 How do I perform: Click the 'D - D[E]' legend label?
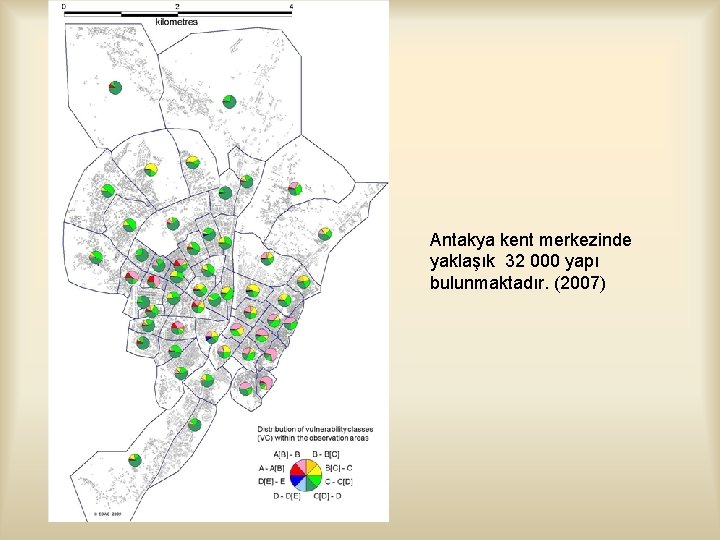pos(287,496)
